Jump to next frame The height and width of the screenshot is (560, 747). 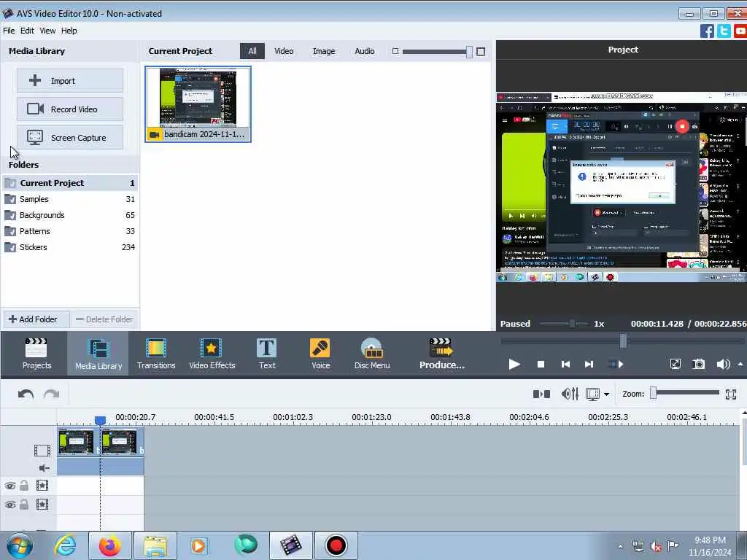[589, 365]
